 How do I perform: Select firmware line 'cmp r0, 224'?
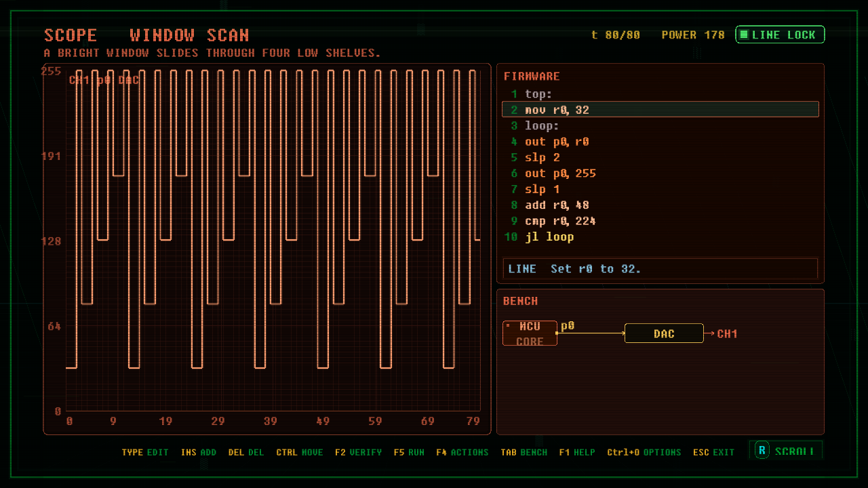coord(660,221)
